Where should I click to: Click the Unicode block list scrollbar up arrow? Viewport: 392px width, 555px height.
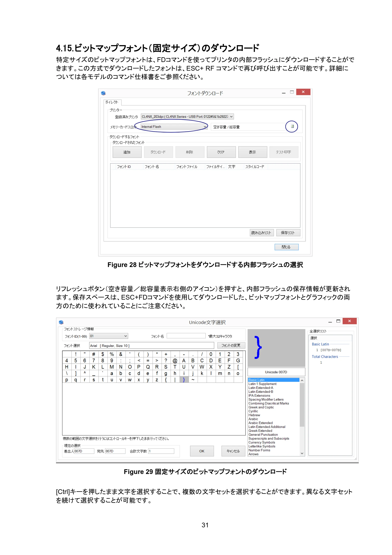point(302,380)
